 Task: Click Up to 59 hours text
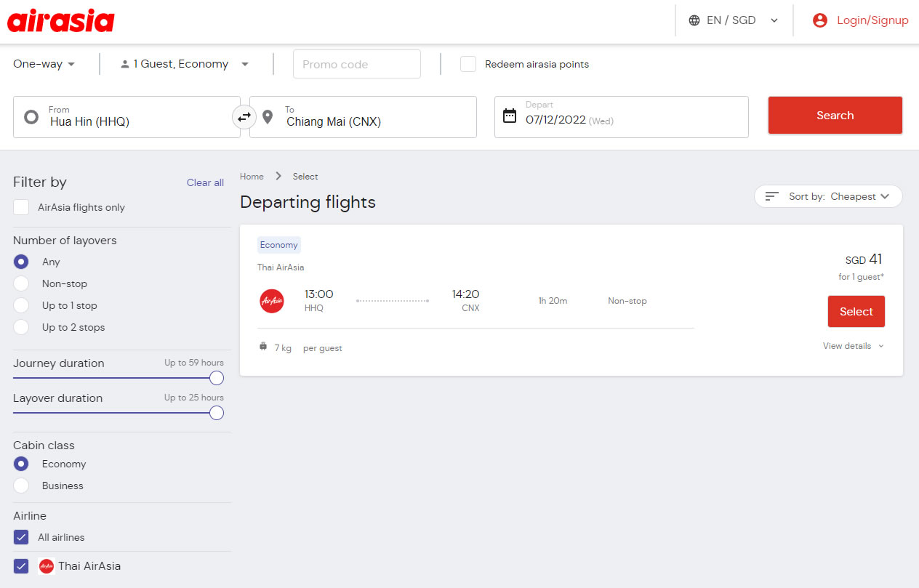[194, 363]
